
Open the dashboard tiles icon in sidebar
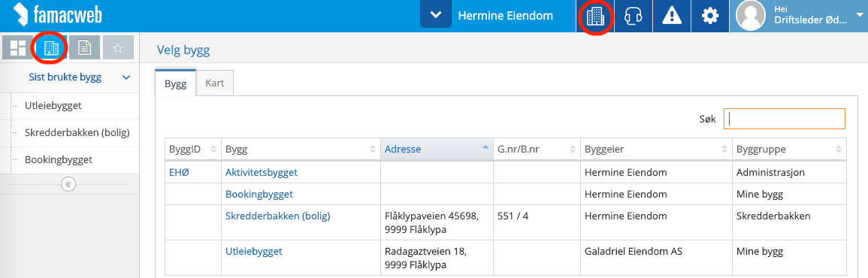tap(18, 48)
